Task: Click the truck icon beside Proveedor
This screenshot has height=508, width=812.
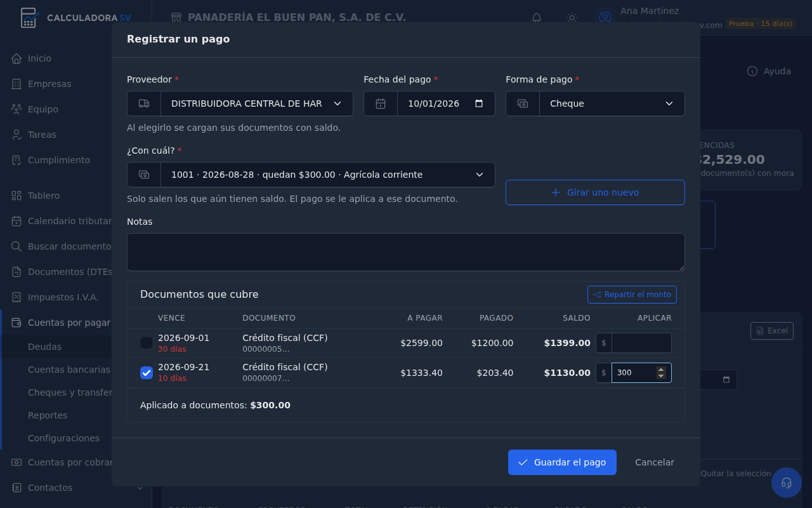Action: coord(144,104)
